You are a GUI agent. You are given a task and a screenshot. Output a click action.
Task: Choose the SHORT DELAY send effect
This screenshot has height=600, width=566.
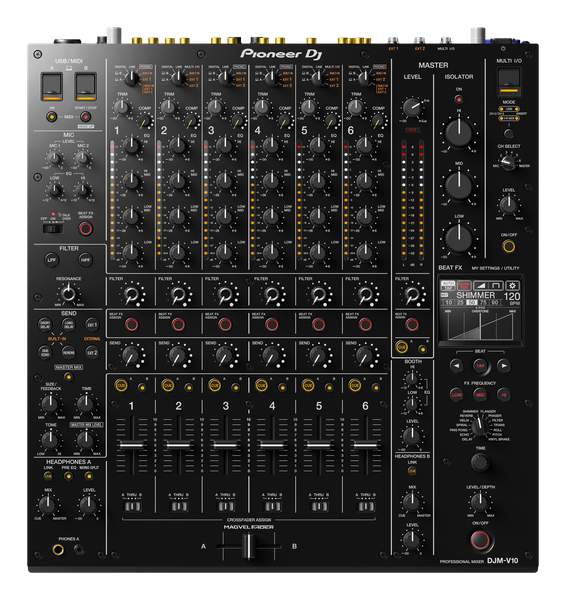pos(45,325)
